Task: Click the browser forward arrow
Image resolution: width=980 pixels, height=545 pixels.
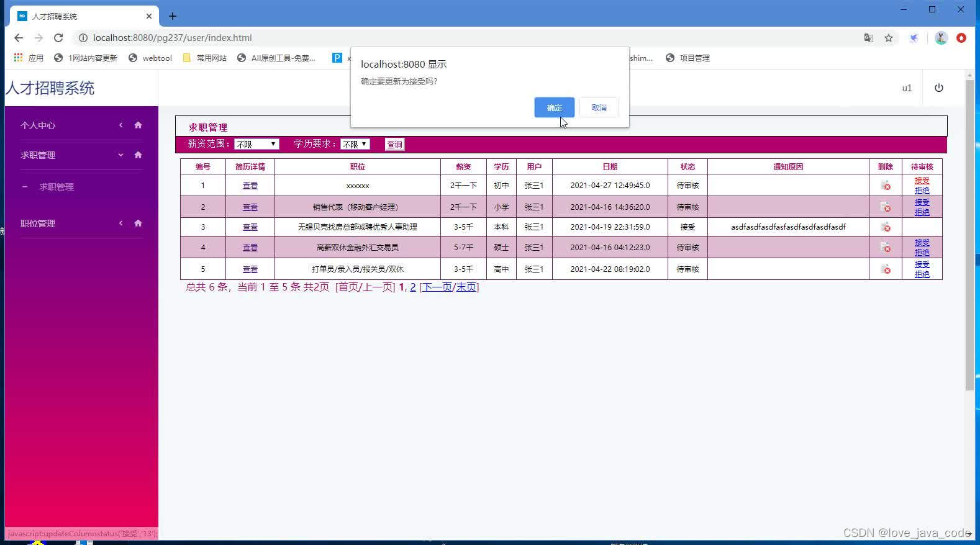Action: [x=39, y=38]
